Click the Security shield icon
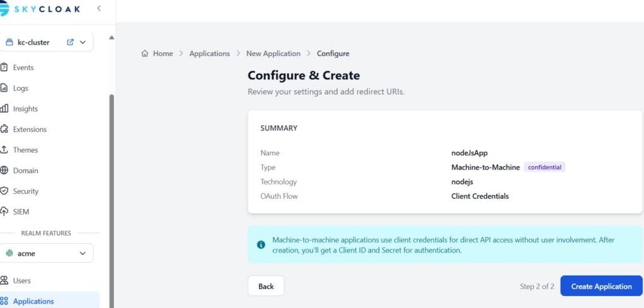This screenshot has height=308, width=644. pyautogui.click(x=4, y=191)
